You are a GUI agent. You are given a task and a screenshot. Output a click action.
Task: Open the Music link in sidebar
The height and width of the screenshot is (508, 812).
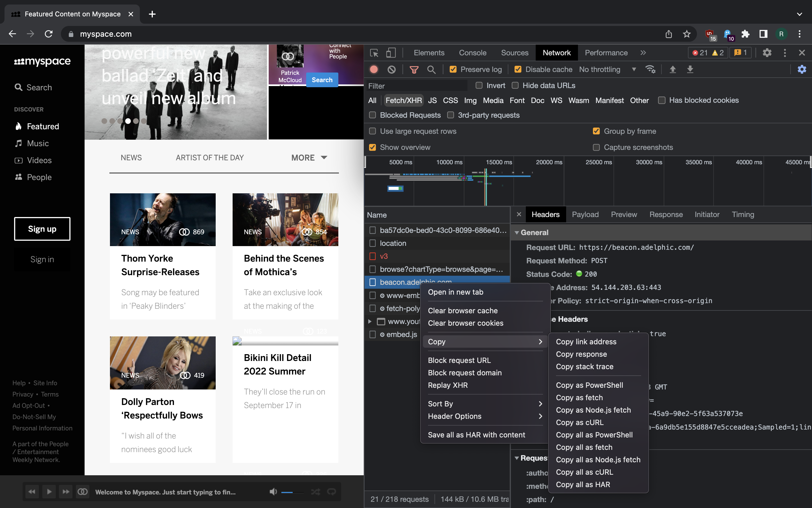point(38,143)
